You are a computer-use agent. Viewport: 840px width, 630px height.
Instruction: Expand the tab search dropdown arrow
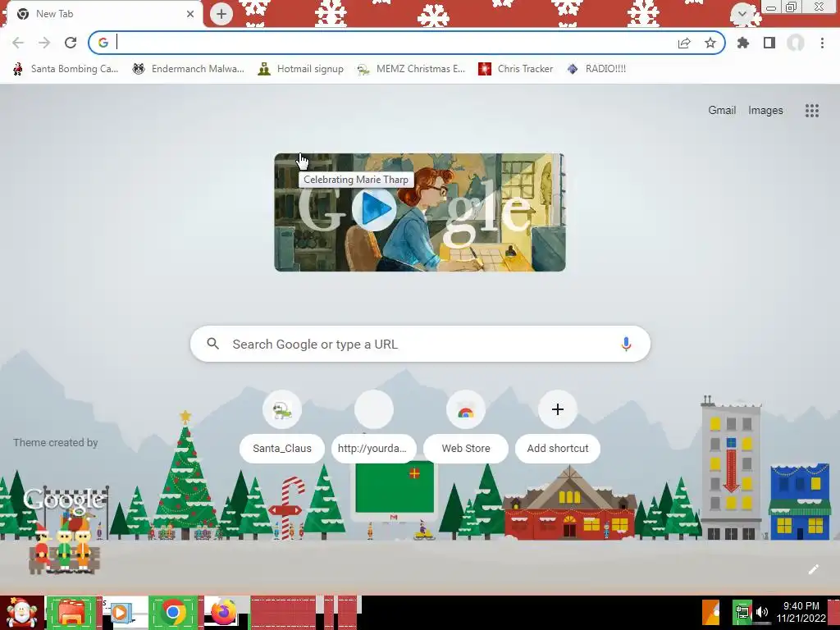pos(742,14)
